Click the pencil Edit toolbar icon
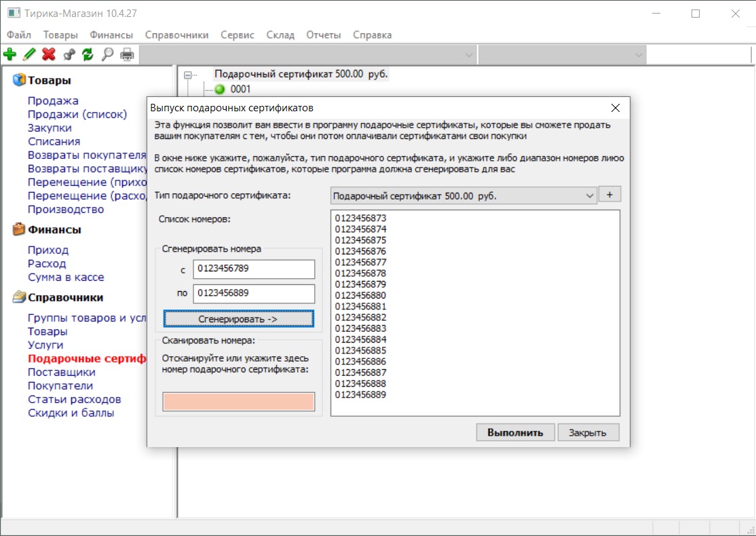The height and width of the screenshot is (536, 756). (x=29, y=54)
